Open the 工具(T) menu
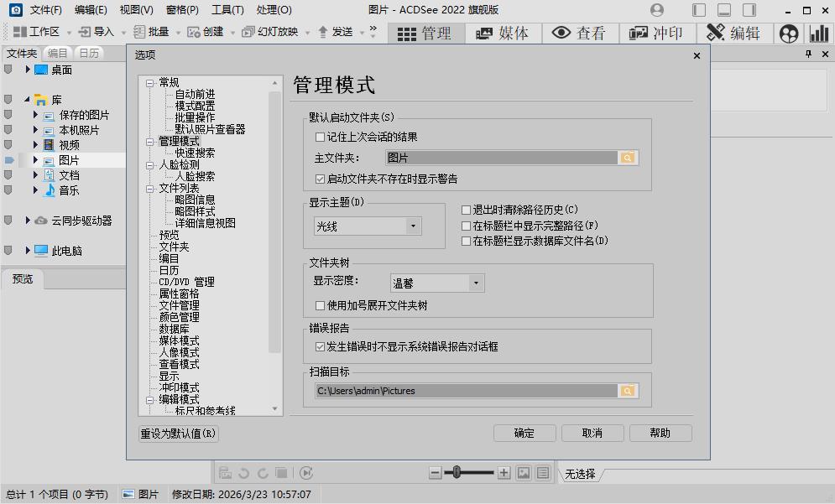Image resolution: width=835 pixels, height=504 pixels. pyautogui.click(x=228, y=9)
